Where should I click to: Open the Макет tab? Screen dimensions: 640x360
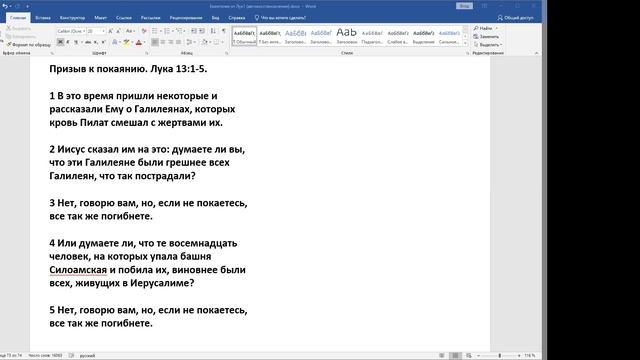[x=100, y=18]
